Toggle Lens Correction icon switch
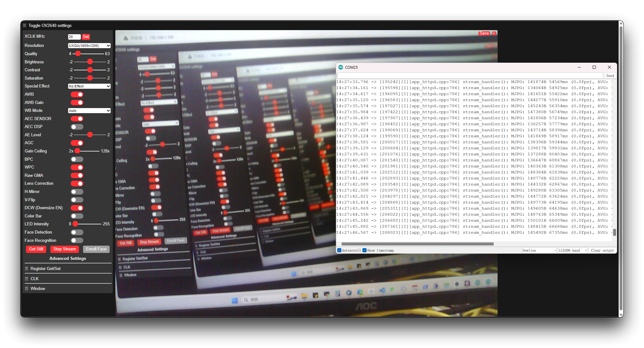This screenshot has height=348, width=644. (78, 183)
